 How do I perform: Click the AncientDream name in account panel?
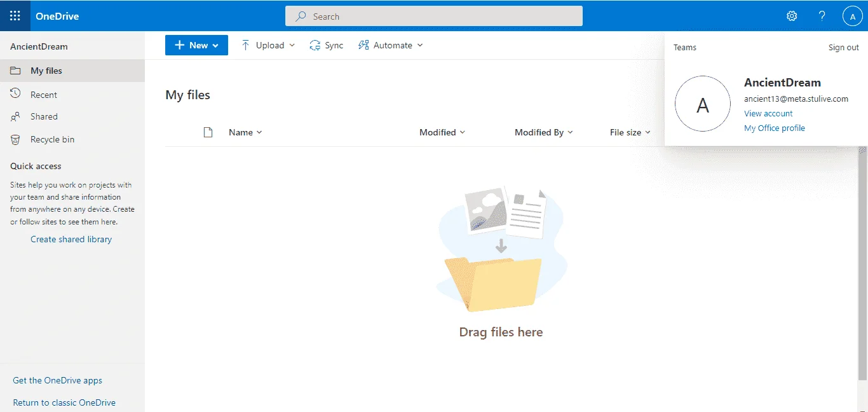pyautogui.click(x=782, y=82)
